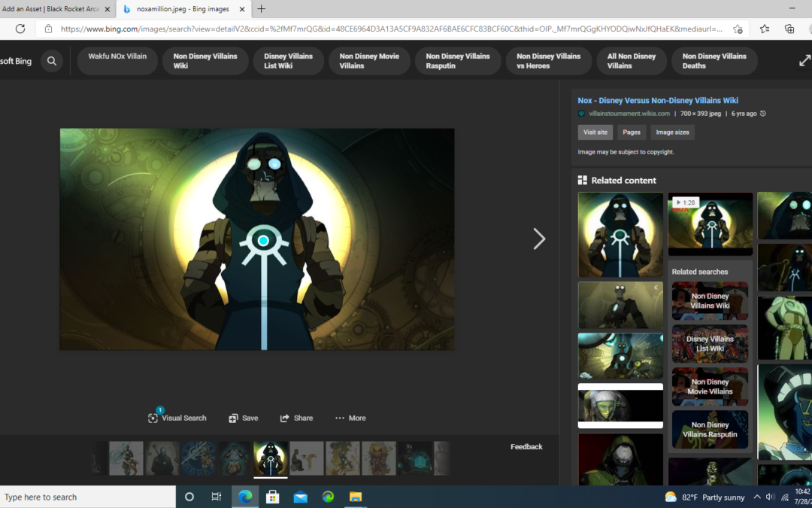Click the main Nox image

tap(257, 239)
